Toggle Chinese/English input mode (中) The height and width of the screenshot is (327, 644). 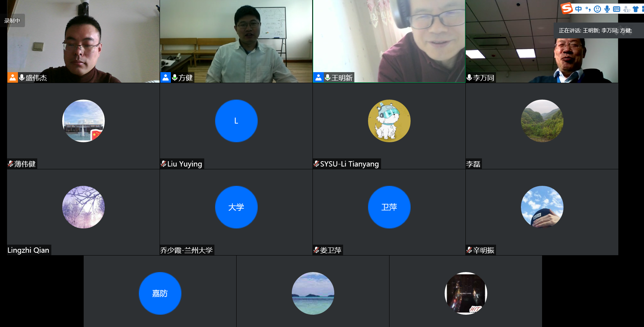[578, 9]
